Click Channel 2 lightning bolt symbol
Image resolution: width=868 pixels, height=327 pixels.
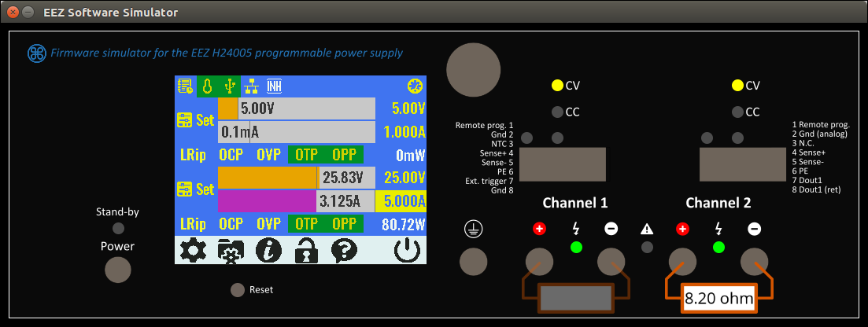(718, 229)
